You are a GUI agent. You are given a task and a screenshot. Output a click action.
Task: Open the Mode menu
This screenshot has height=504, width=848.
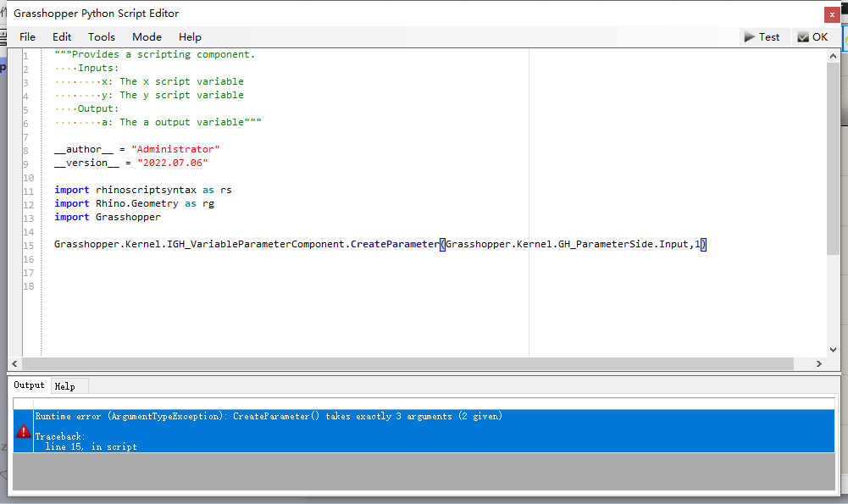click(147, 36)
